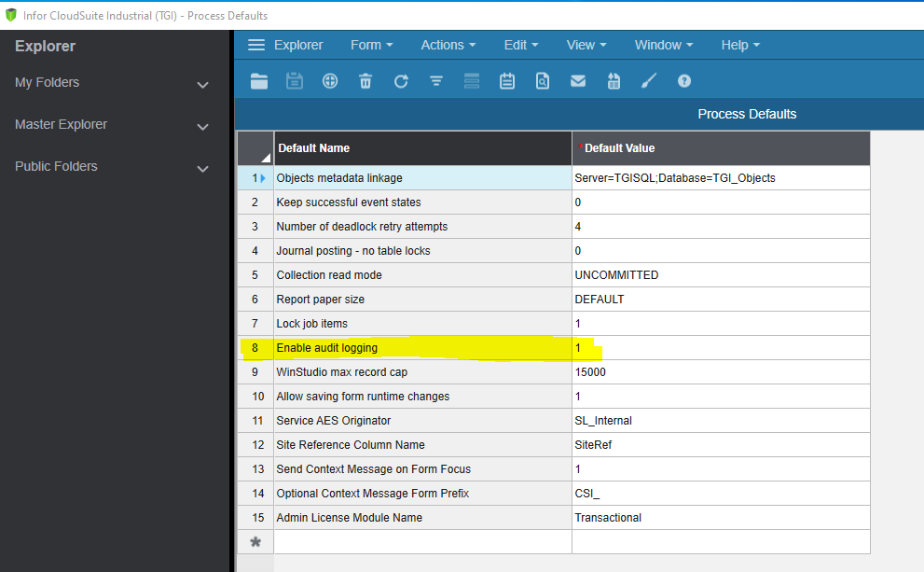Select 'Service AES Originator' cell
Screen dimensions: 924x572
[x=422, y=421]
